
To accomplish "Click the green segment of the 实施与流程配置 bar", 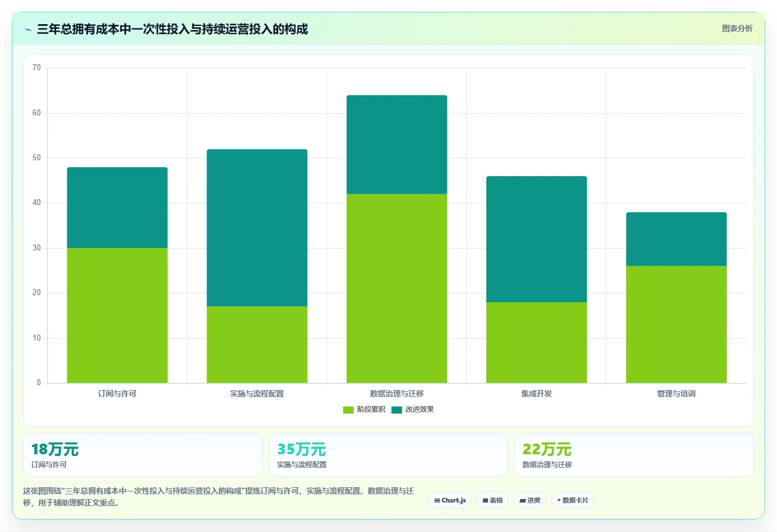I will 257,345.
